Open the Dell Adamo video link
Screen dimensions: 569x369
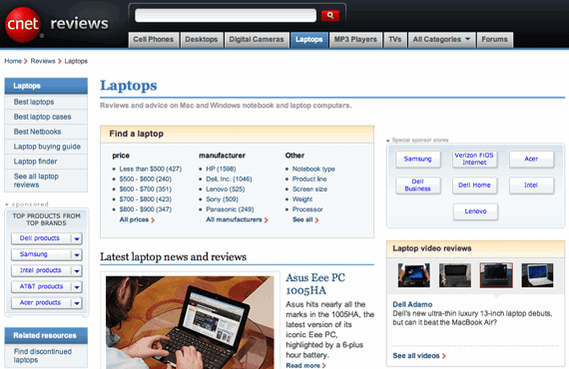[412, 304]
